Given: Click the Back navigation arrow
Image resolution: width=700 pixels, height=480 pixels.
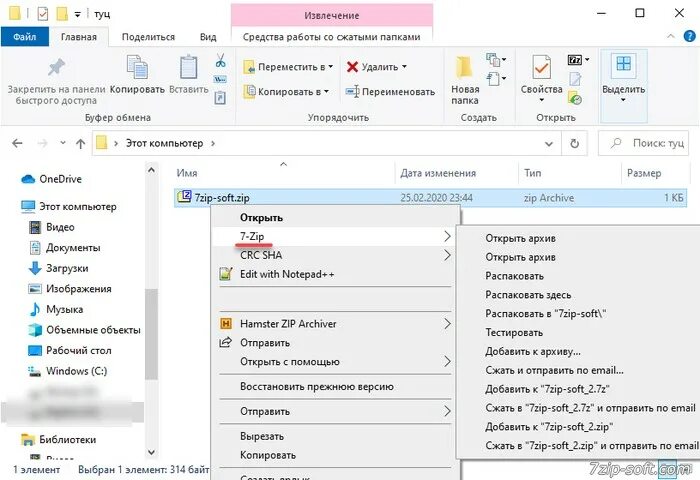Looking at the screenshot, I should (x=17, y=143).
